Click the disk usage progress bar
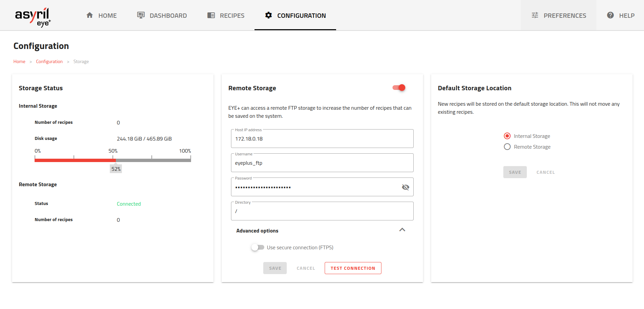644x309 pixels. [x=112, y=160]
